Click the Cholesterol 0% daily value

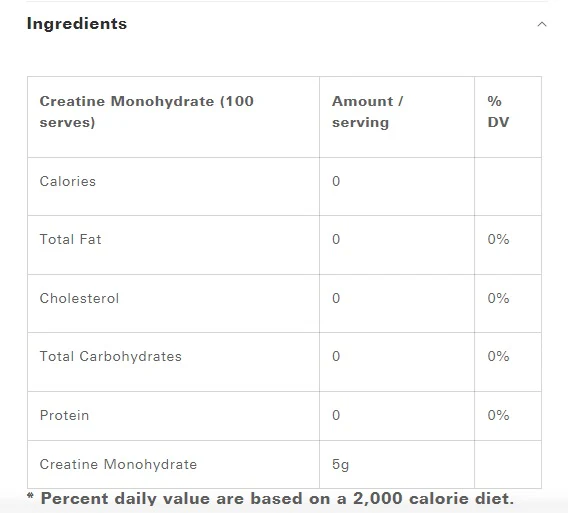click(498, 298)
